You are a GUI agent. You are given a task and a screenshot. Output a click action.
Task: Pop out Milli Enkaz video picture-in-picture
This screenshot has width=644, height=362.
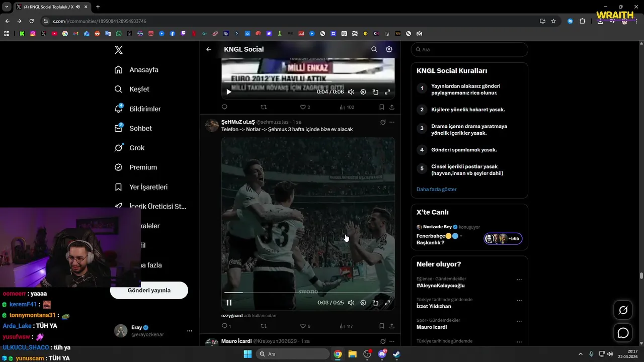pyautogui.click(x=375, y=92)
